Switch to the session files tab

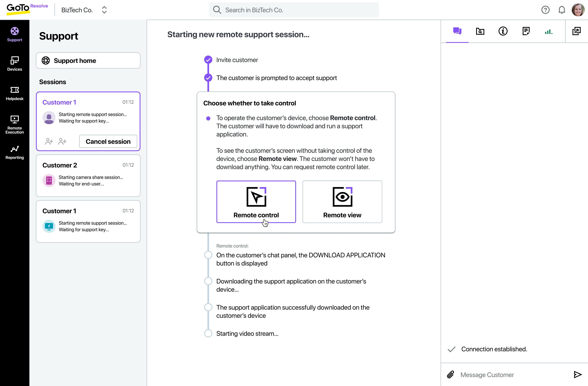pos(480,31)
